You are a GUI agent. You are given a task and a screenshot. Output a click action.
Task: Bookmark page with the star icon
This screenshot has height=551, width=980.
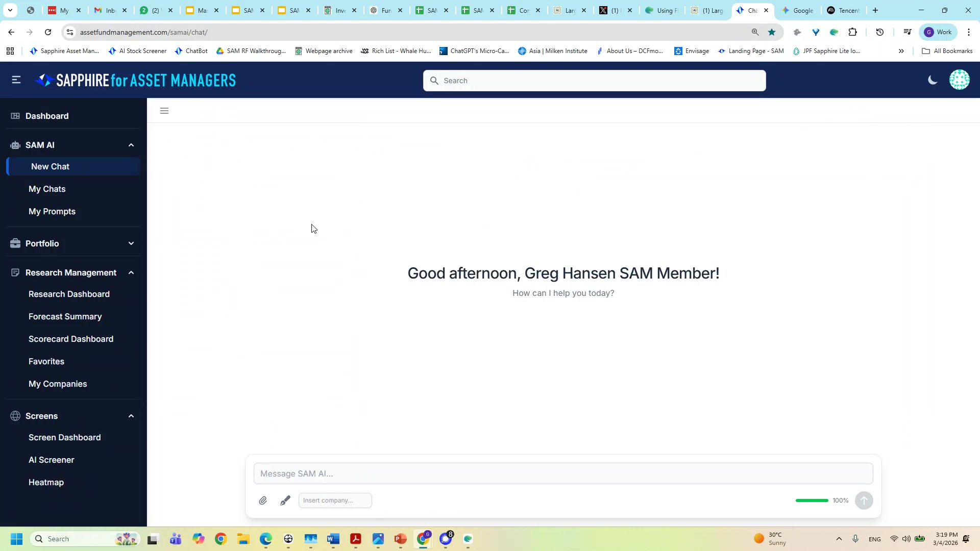772,32
